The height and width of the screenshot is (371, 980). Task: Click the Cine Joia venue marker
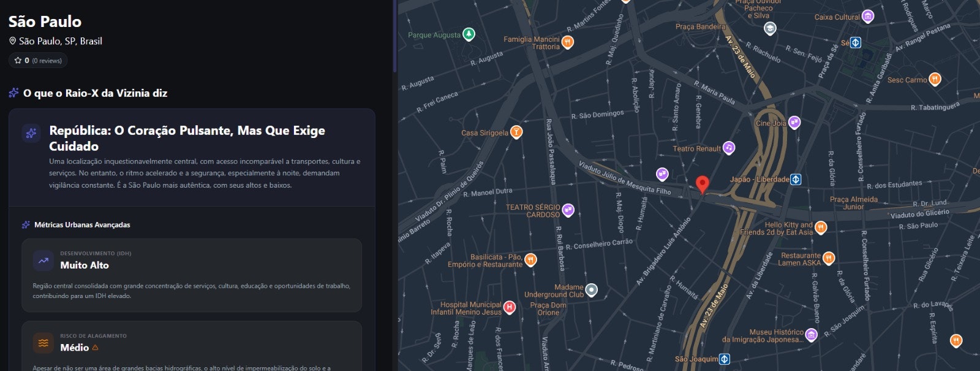tap(794, 122)
